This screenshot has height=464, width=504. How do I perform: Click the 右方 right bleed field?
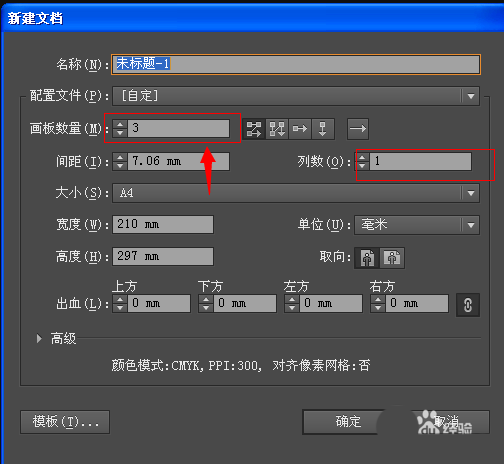click(x=417, y=303)
